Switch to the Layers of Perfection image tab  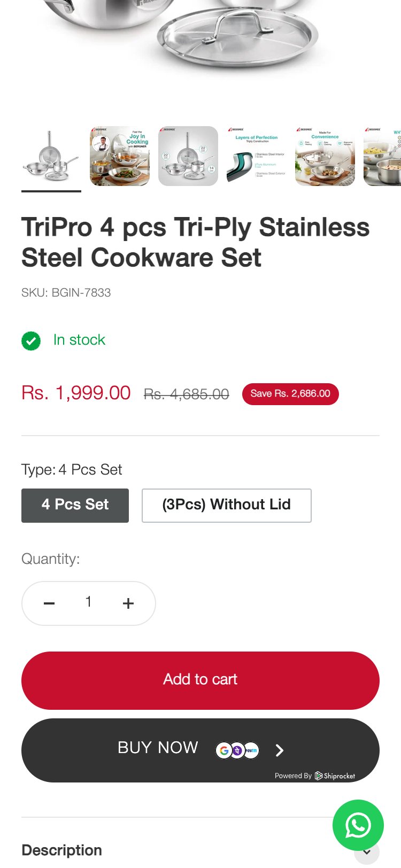pyautogui.click(x=256, y=156)
